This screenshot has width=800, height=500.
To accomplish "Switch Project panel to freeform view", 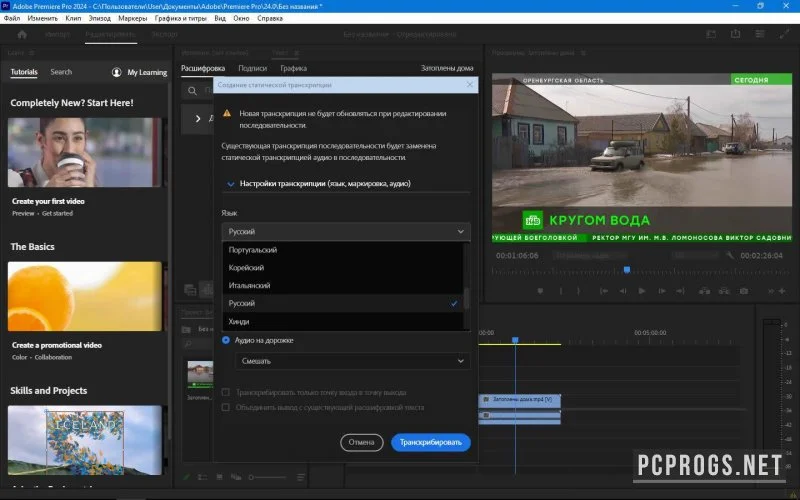I will tap(236, 477).
